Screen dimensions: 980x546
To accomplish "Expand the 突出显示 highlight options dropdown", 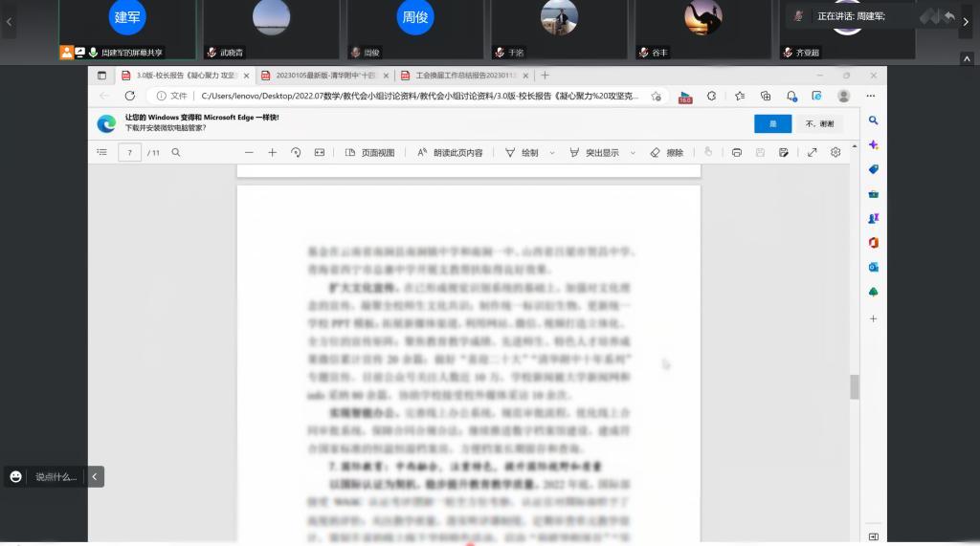I will pyautogui.click(x=630, y=152).
